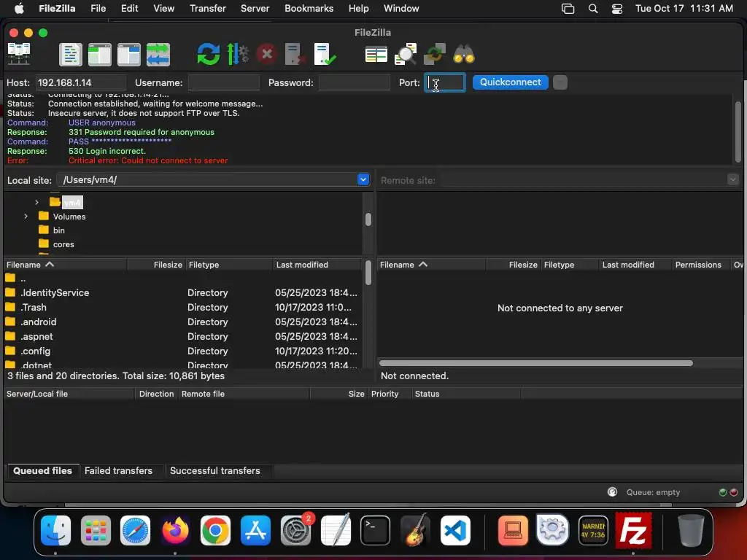Click the Username input field

coord(224,82)
